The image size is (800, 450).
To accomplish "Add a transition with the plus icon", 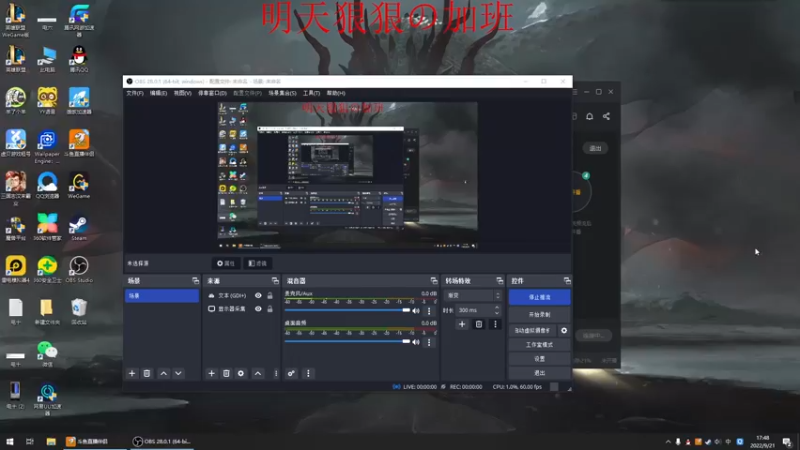I will coord(462,324).
